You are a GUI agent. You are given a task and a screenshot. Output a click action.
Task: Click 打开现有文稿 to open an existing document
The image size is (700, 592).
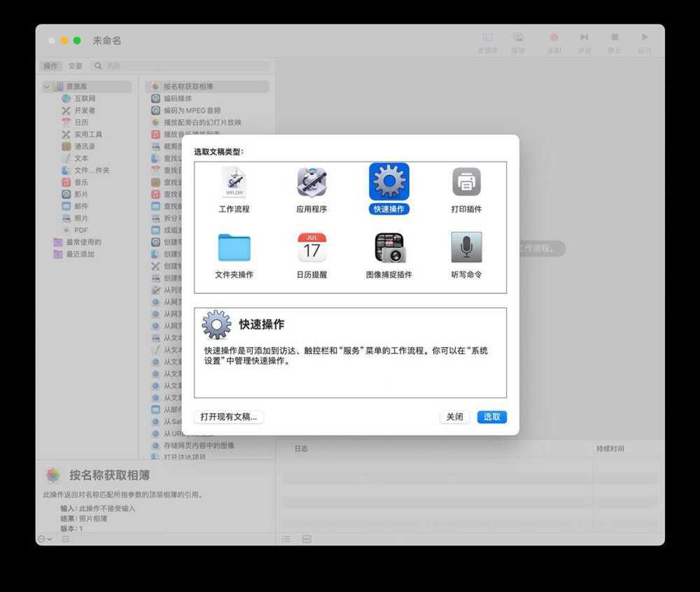coord(228,416)
